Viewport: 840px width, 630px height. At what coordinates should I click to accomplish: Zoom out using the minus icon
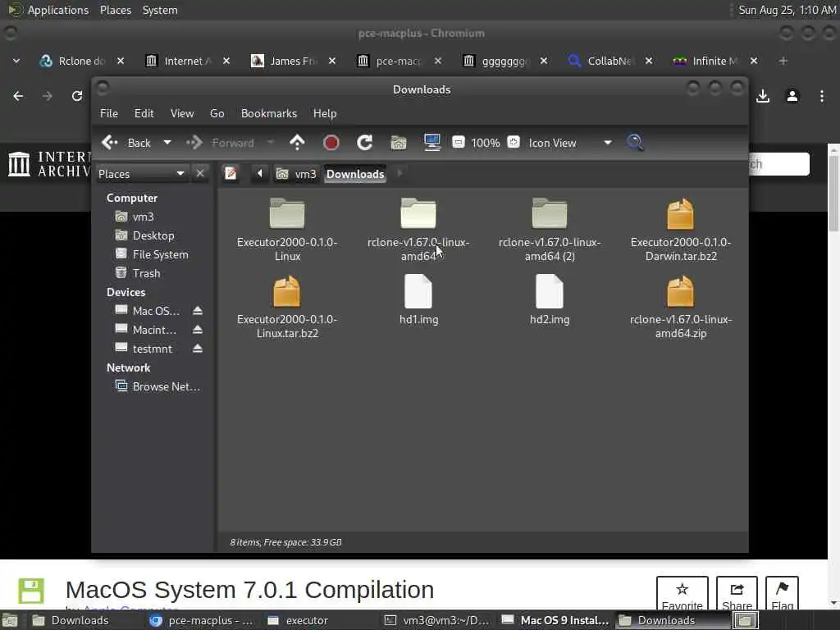point(458,143)
